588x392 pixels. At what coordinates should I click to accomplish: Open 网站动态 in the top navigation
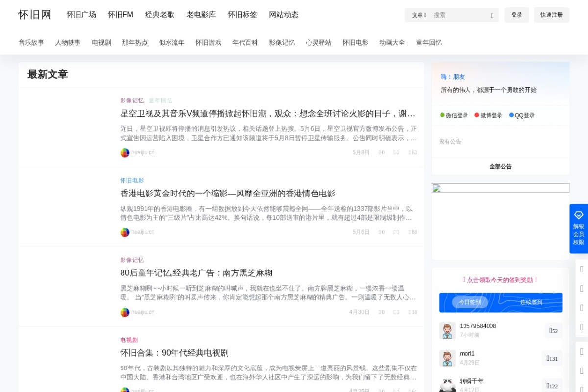(284, 15)
